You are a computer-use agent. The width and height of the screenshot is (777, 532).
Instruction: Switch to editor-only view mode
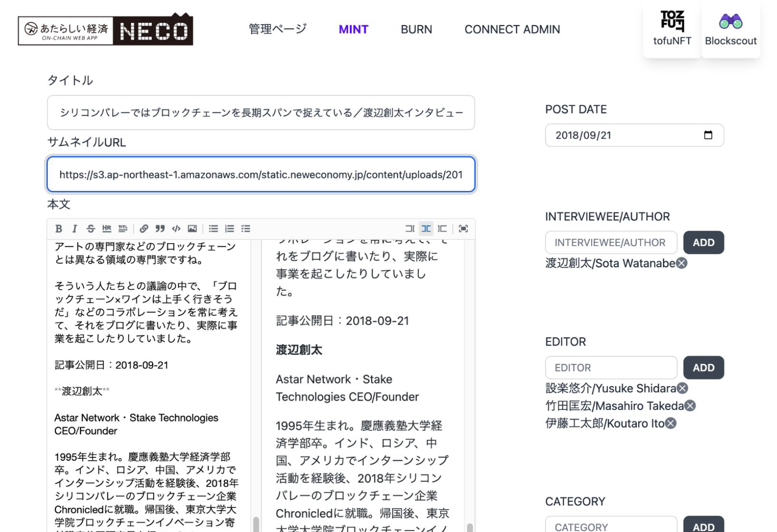[x=409, y=228]
